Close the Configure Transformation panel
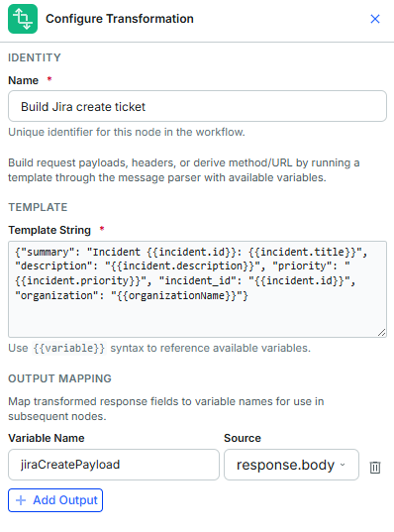The image size is (394, 532). [375, 19]
